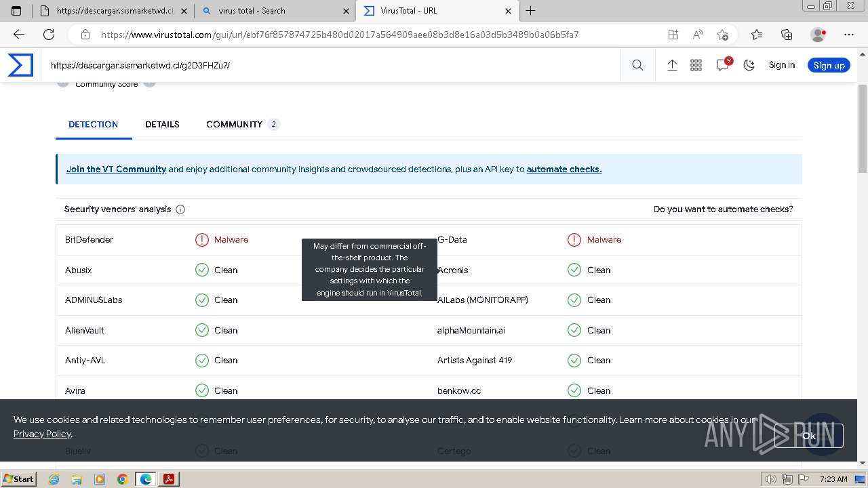868x488 pixels.
Task: Follow the automate checks link
Action: tap(564, 169)
